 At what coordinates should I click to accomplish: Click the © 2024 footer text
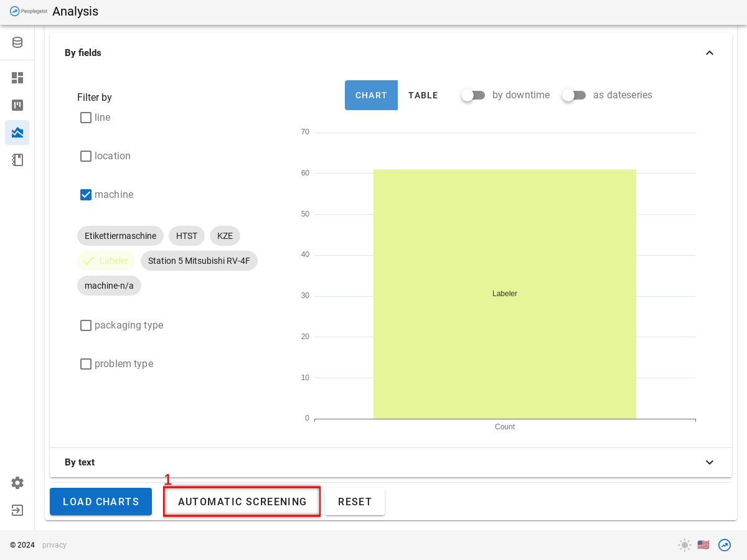point(22,545)
